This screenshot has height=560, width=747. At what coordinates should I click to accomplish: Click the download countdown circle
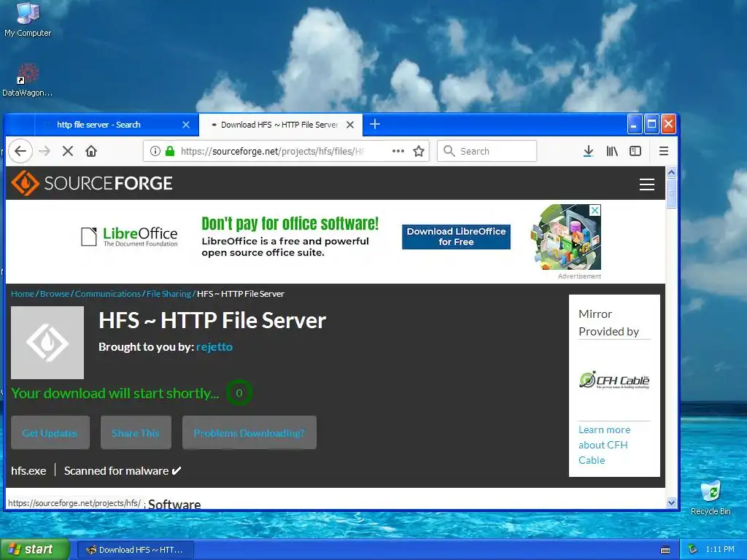coord(239,393)
